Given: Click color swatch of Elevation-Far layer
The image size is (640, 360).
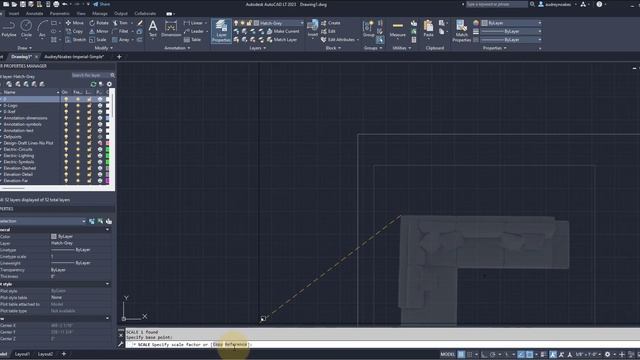Looking at the screenshot, I should point(108,181).
